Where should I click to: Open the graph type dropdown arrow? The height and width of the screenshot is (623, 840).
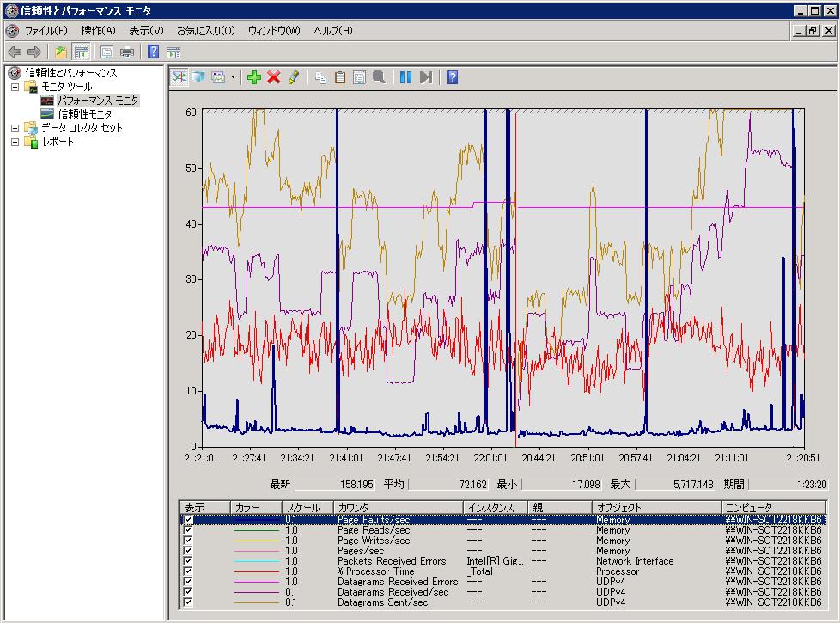233,77
